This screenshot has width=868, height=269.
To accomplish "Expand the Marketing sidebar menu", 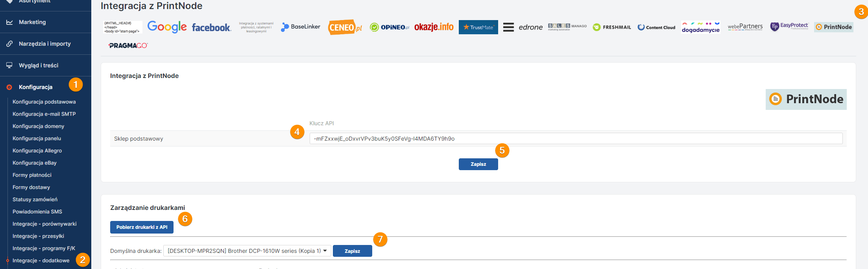I will tap(32, 22).
